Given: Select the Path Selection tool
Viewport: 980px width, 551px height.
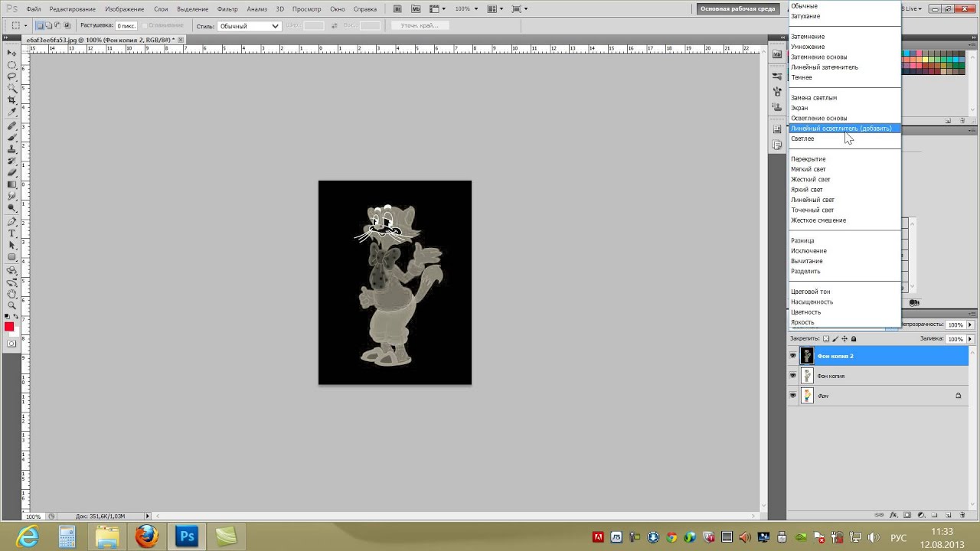Looking at the screenshot, I should coord(12,245).
